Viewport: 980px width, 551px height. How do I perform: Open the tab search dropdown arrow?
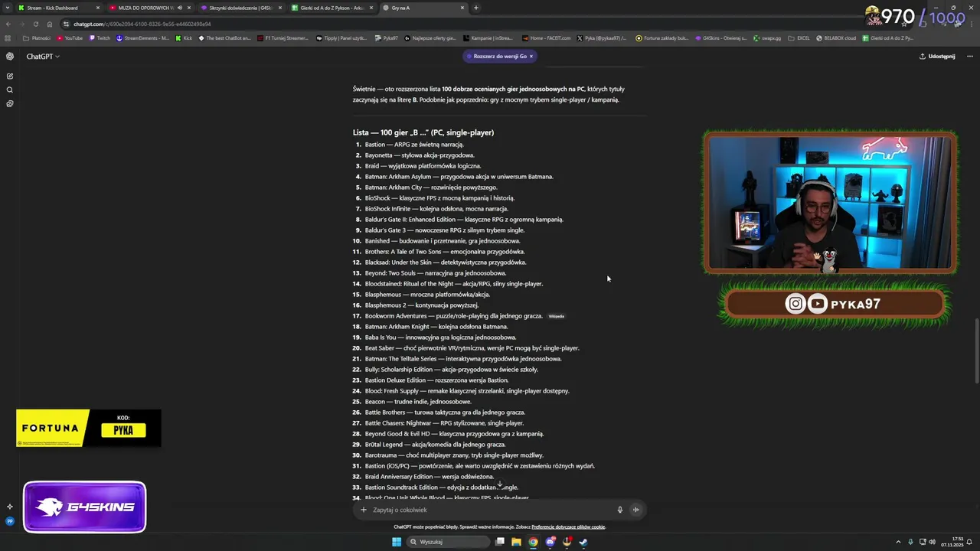tap(8, 8)
